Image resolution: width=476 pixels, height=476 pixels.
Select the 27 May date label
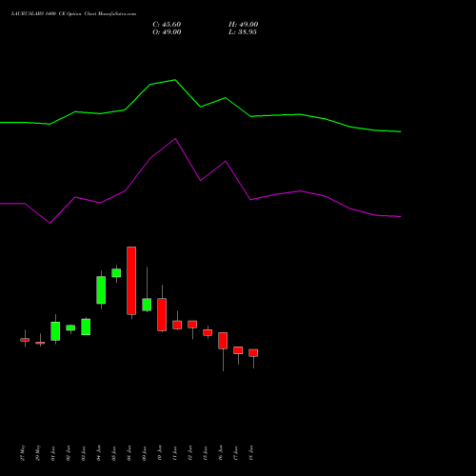pos(23,453)
